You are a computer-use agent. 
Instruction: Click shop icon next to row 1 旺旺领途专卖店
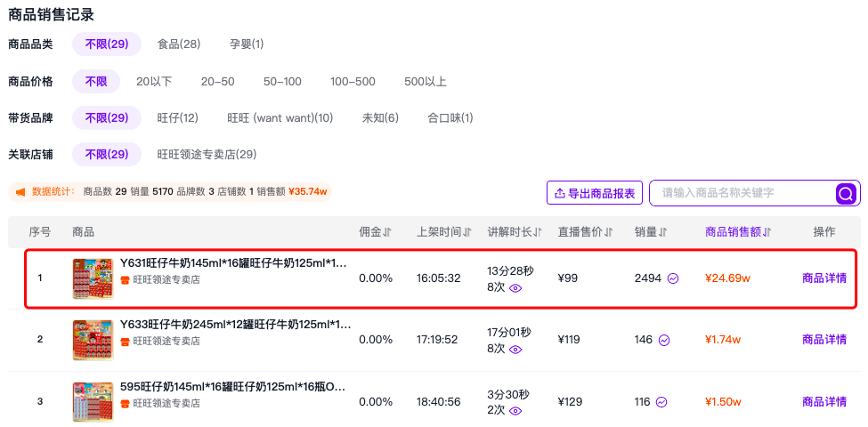126,280
